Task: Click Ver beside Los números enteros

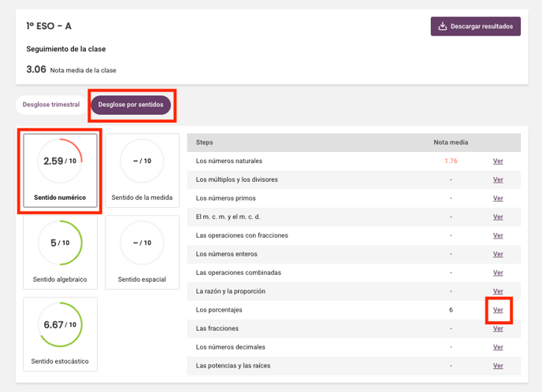Action: [498, 254]
